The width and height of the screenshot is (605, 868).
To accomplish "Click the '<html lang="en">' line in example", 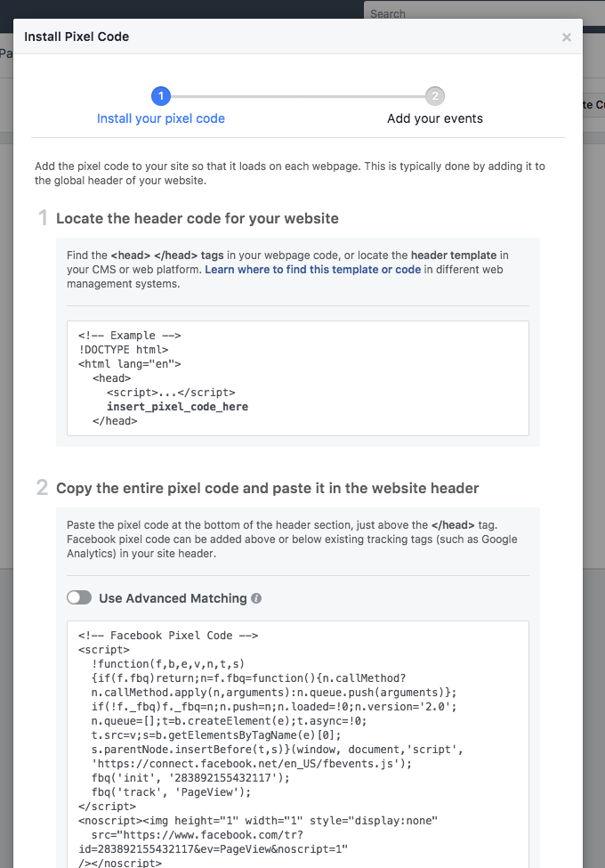I will (x=130, y=364).
